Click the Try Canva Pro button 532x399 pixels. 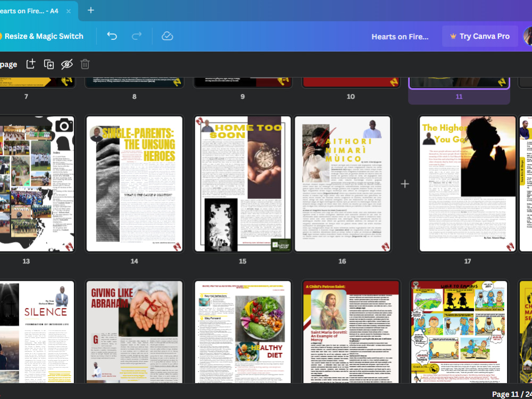click(x=480, y=36)
